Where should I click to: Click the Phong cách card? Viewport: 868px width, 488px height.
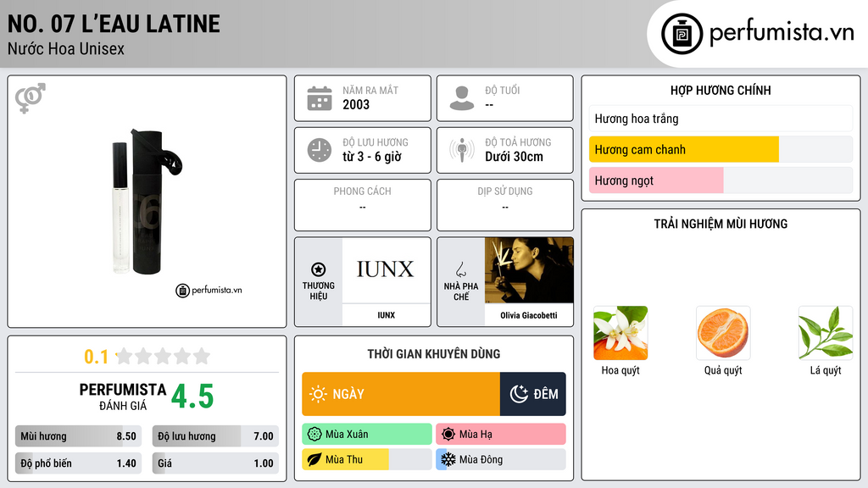point(363,205)
